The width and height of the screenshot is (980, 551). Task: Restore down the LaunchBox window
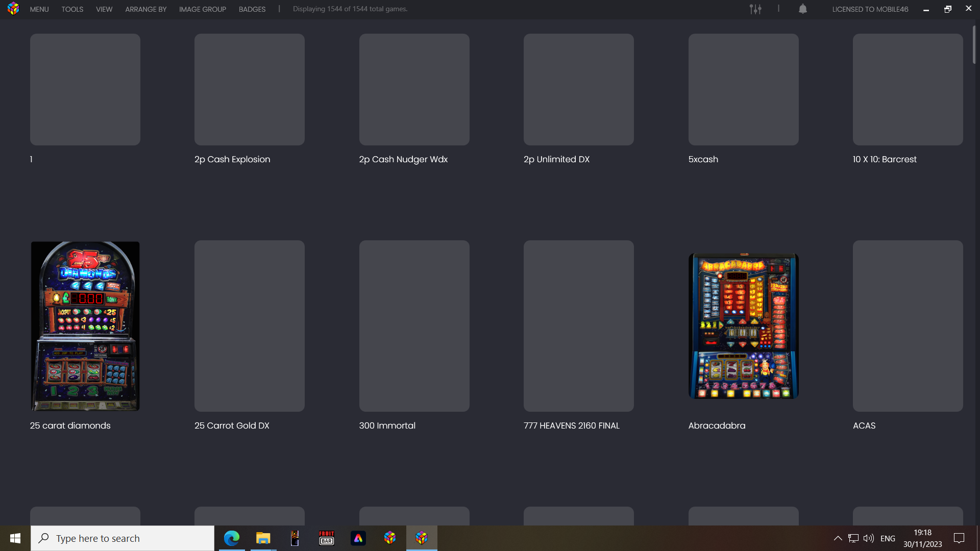pyautogui.click(x=948, y=9)
